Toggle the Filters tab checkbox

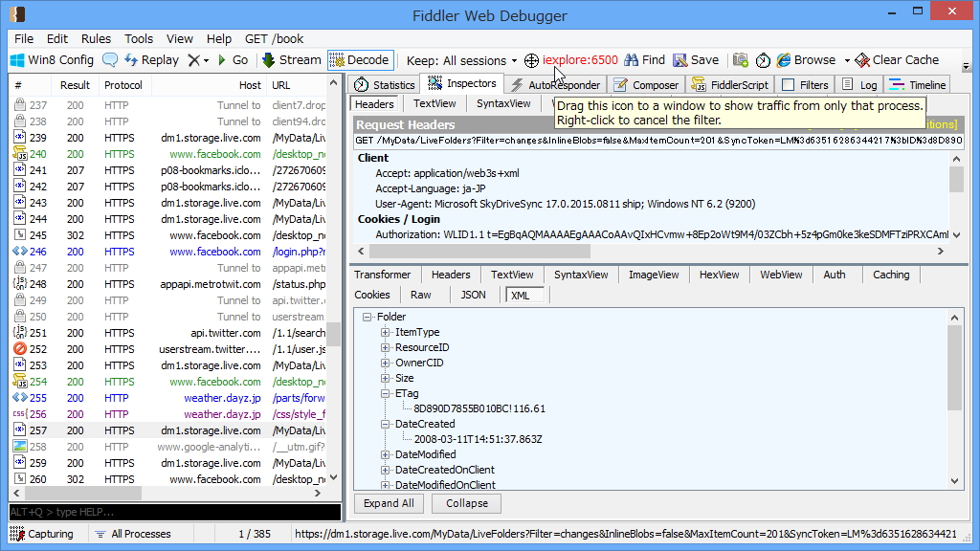tap(789, 84)
